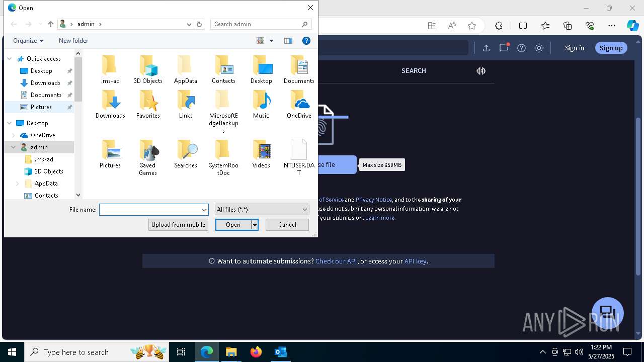This screenshot has height=362, width=644.
Task: Expand the address bar history dropdown
Action: tap(189, 24)
